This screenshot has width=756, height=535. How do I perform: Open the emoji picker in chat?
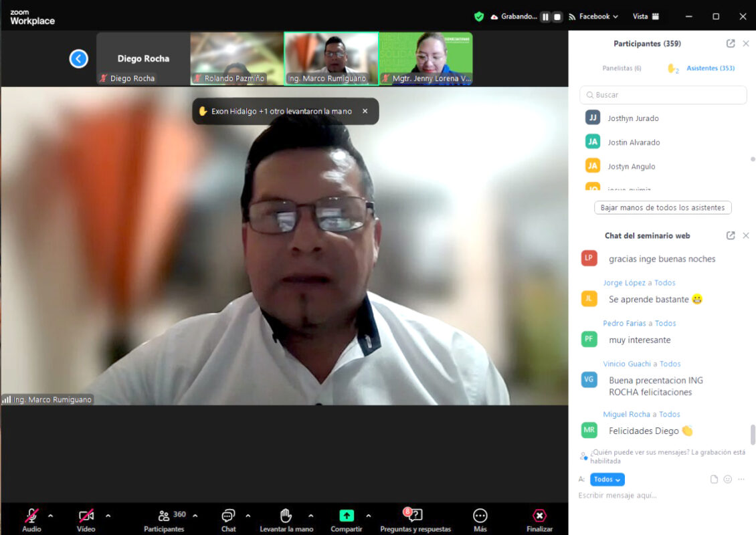tap(727, 479)
